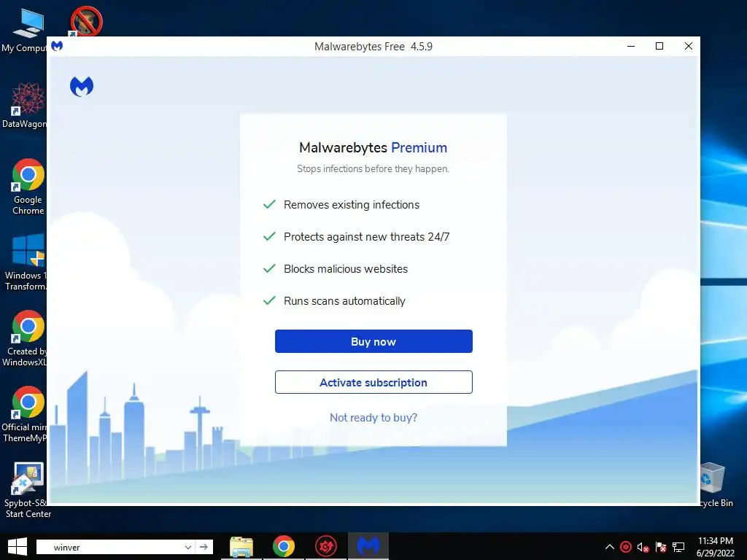Launch Google Chrome from the taskbar
Viewport: 747px width, 560px height.
[284, 547]
